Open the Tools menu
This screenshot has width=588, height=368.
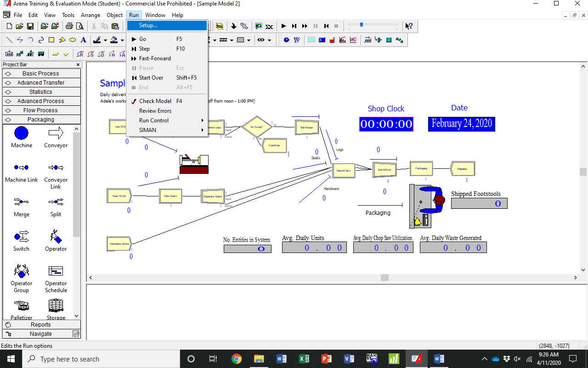(68, 15)
